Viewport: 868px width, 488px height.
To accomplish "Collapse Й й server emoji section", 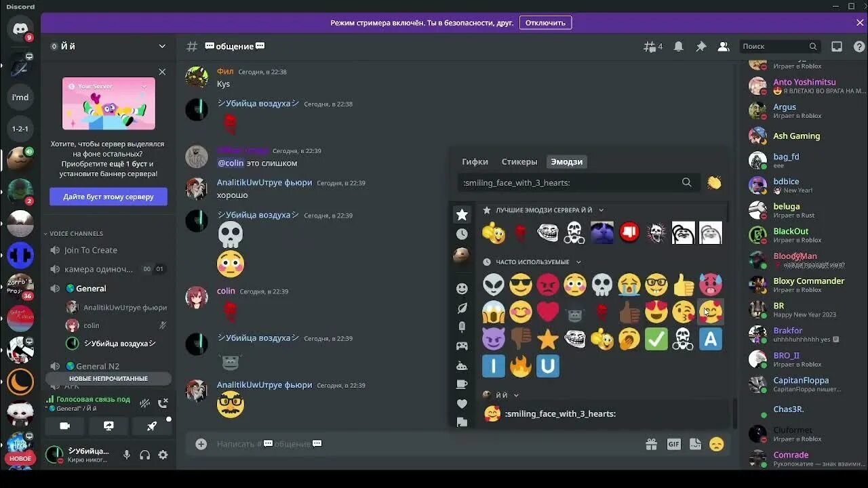I will pyautogui.click(x=501, y=395).
